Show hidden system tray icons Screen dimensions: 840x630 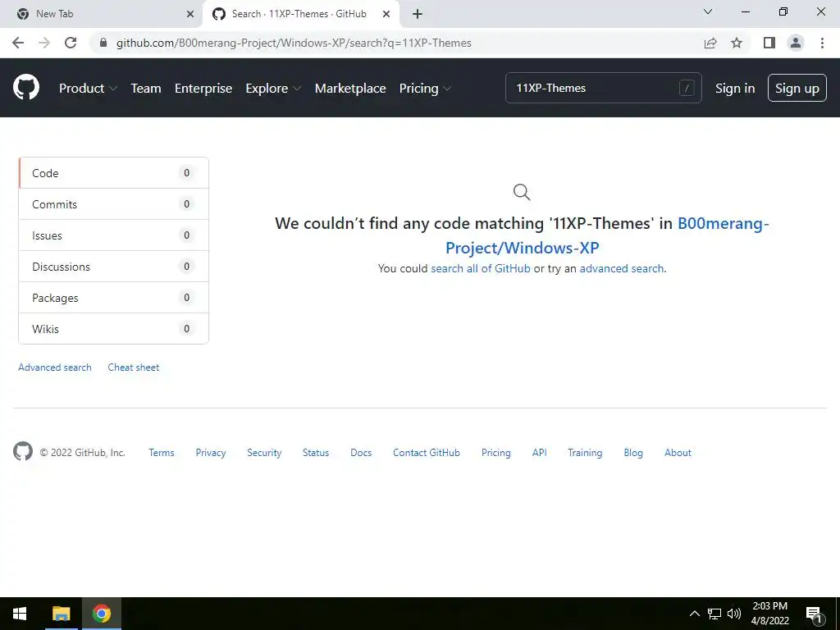pos(694,614)
